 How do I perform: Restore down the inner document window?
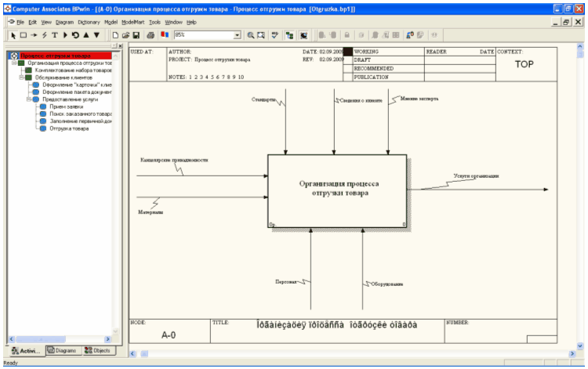tap(566, 22)
